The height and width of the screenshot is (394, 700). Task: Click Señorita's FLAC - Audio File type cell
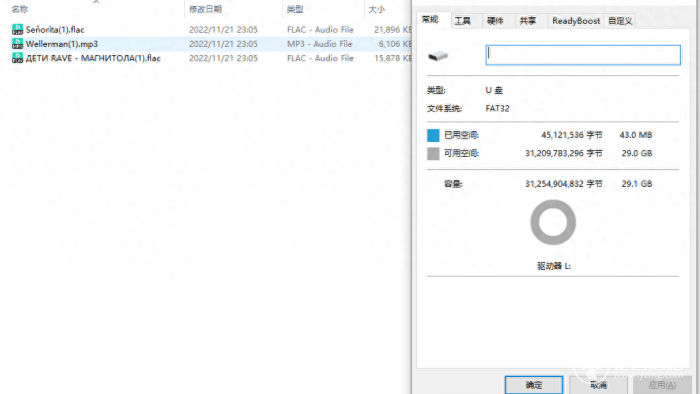pos(320,29)
